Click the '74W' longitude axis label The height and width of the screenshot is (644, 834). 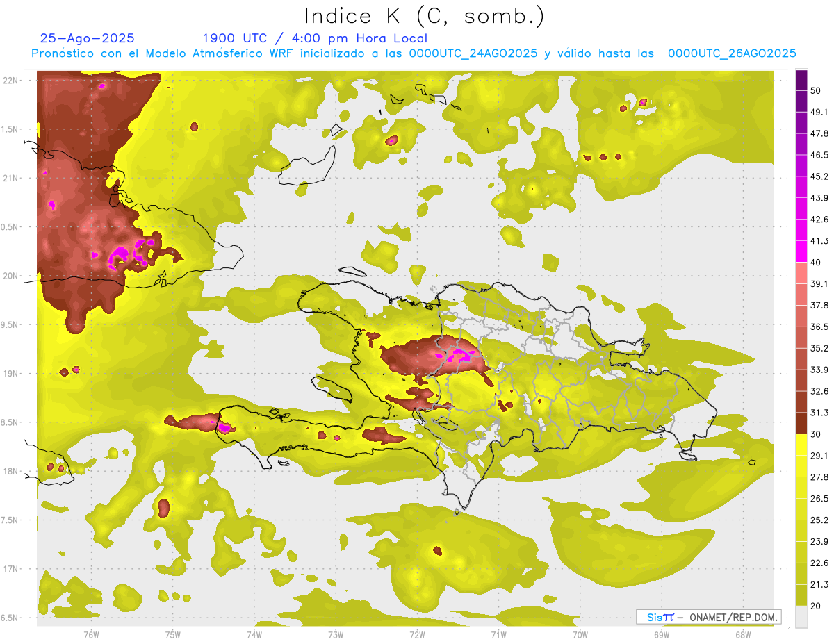tap(254, 635)
